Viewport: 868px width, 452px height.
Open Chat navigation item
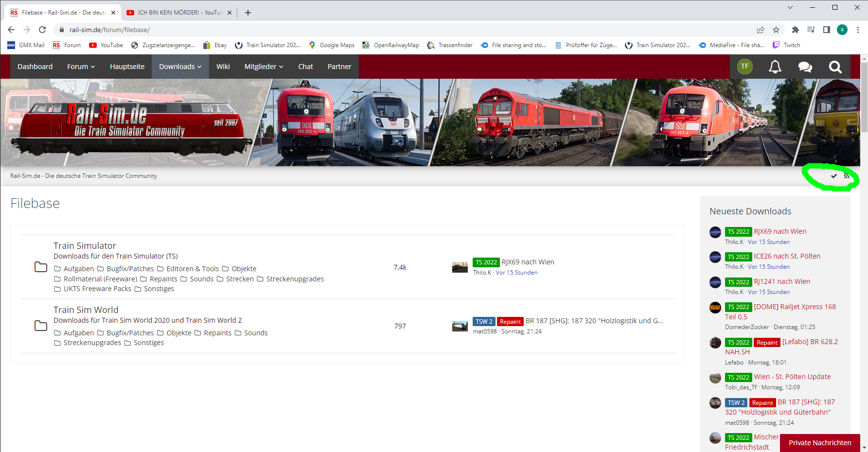(x=306, y=67)
